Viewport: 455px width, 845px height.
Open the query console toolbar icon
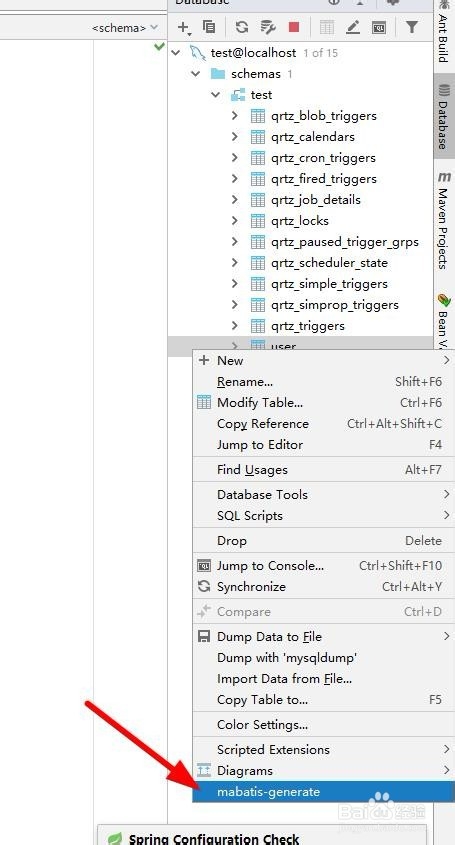379,27
